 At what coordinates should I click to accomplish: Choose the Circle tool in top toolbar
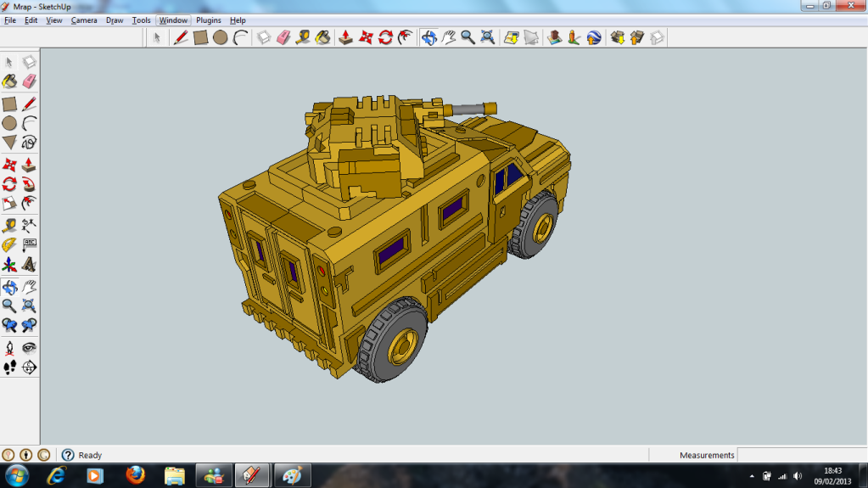point(221,37)
